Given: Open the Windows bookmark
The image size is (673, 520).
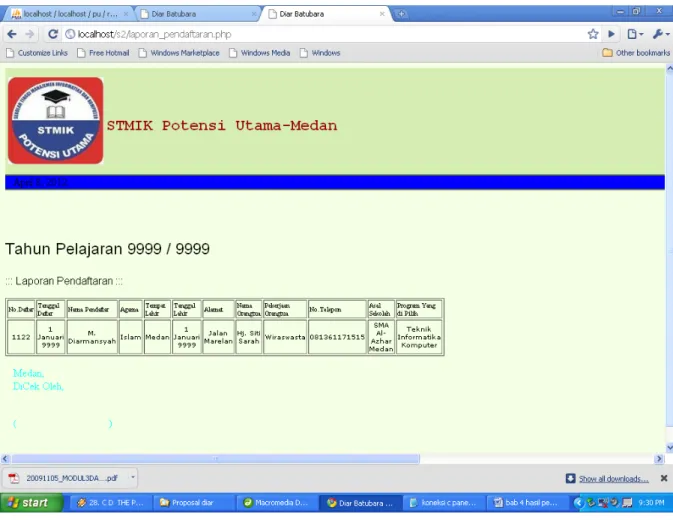Looking at the screenshot, I should [x=320, y=53].
